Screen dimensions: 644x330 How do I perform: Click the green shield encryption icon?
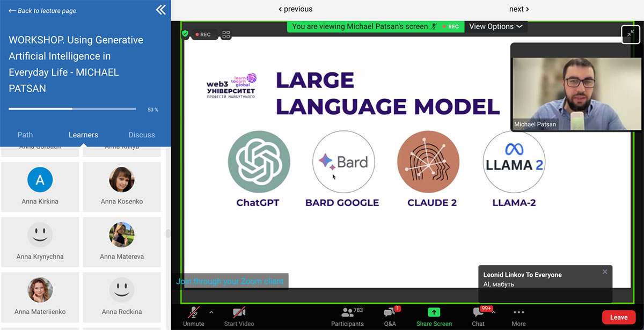click(185, 34)
